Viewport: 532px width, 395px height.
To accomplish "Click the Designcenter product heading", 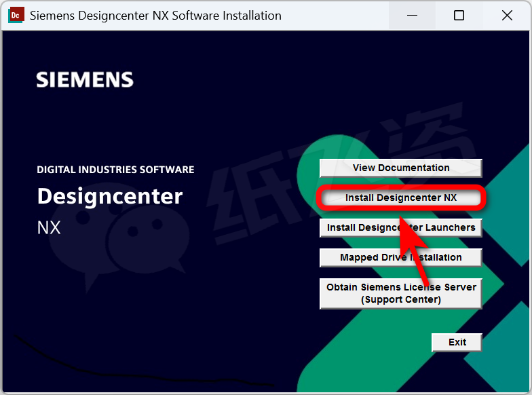I will pyautogui.click(x=110, y=196).
